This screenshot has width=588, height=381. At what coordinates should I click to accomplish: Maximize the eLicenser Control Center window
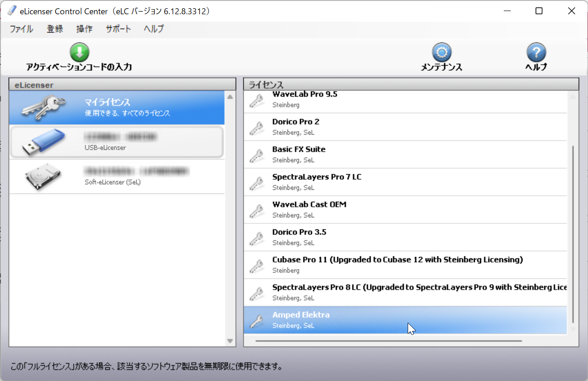point(539,11)
